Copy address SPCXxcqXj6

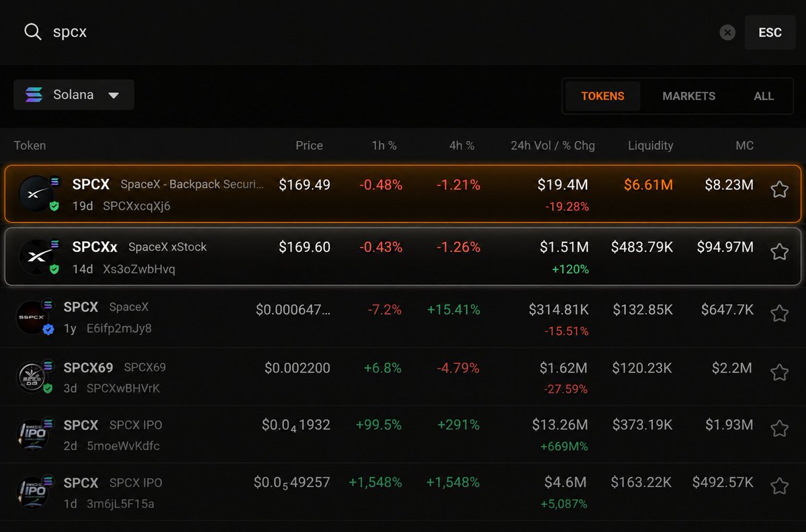136,206
